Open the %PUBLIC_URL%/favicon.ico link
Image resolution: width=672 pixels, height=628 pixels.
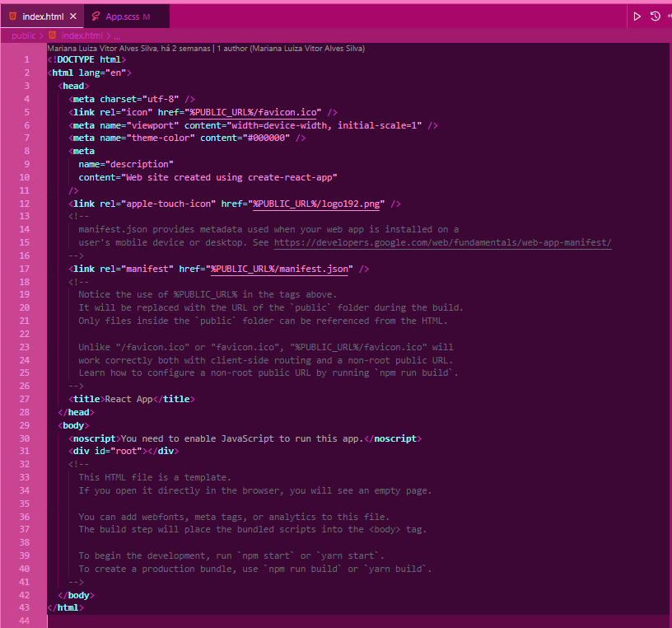(x=253, y=112)
